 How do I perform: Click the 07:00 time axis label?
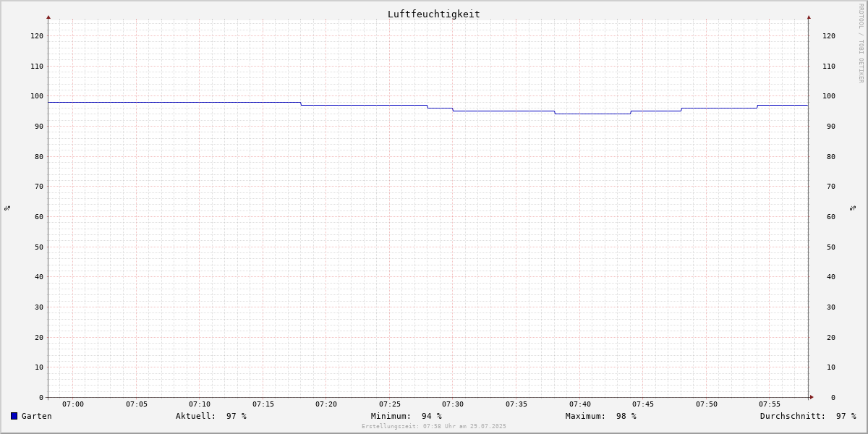(73, 404)
